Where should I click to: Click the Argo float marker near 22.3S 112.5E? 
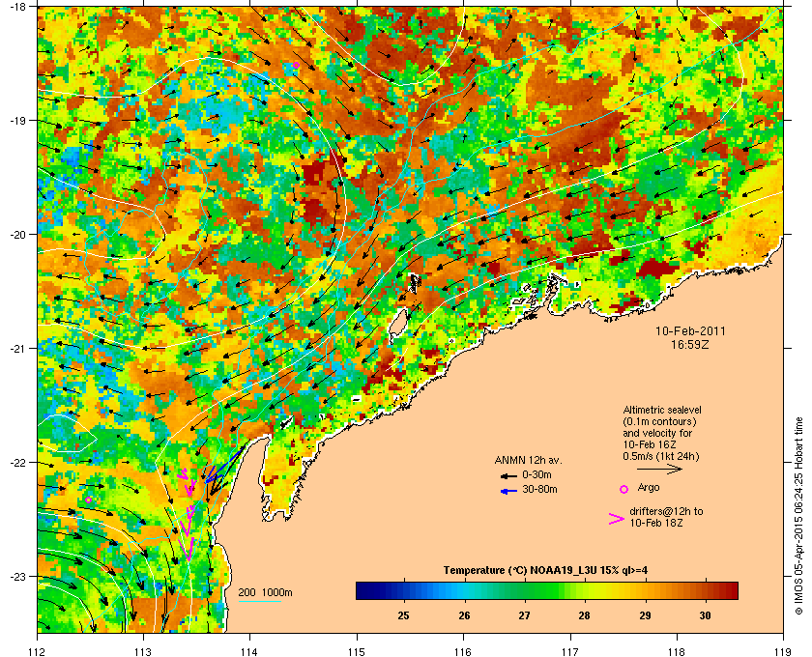(x=89, y=500)
